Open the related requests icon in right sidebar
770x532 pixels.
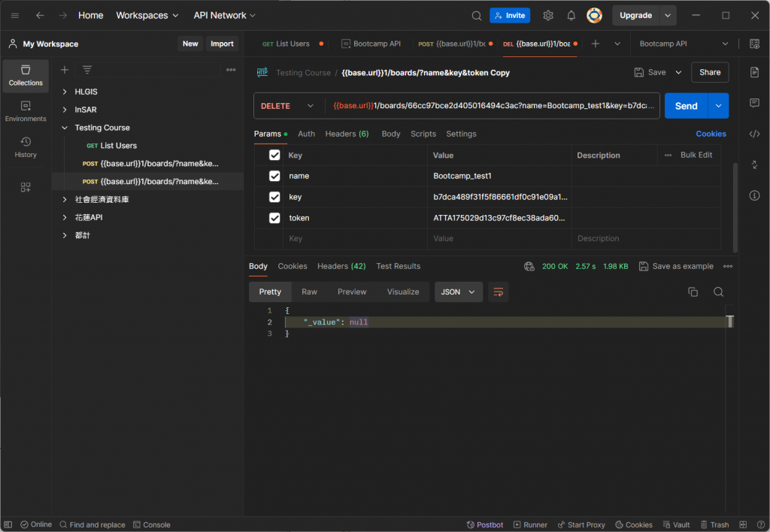pyautogui.click(x=755, y=165)
